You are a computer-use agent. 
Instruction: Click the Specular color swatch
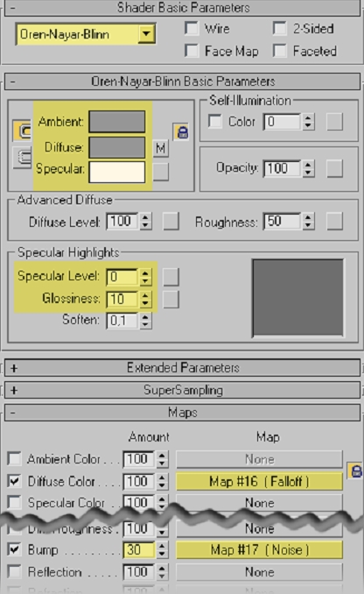(117, 173)
